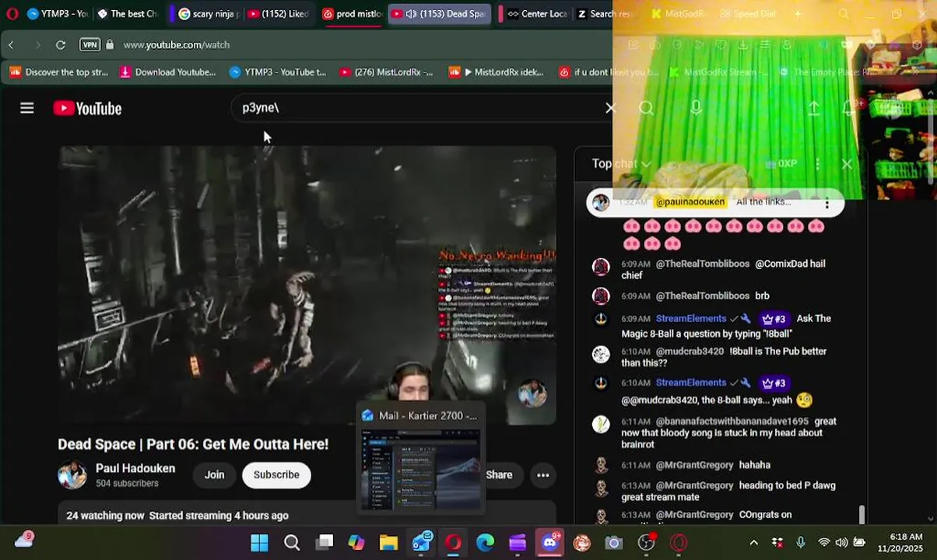Click the Join button
This screenshot has height=560, width=937.
pyautogui.click(x=214, y=474)
